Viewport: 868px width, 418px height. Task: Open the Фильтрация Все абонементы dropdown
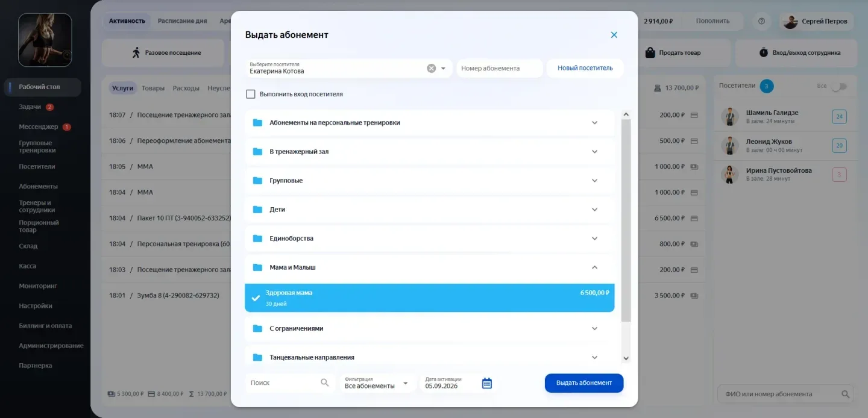377,383
